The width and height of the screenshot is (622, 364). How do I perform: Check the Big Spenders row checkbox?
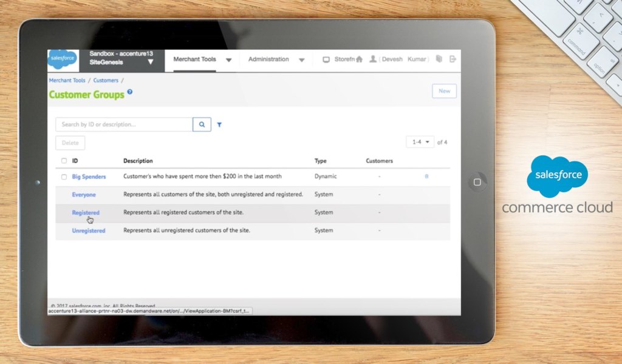coord(64,177)
